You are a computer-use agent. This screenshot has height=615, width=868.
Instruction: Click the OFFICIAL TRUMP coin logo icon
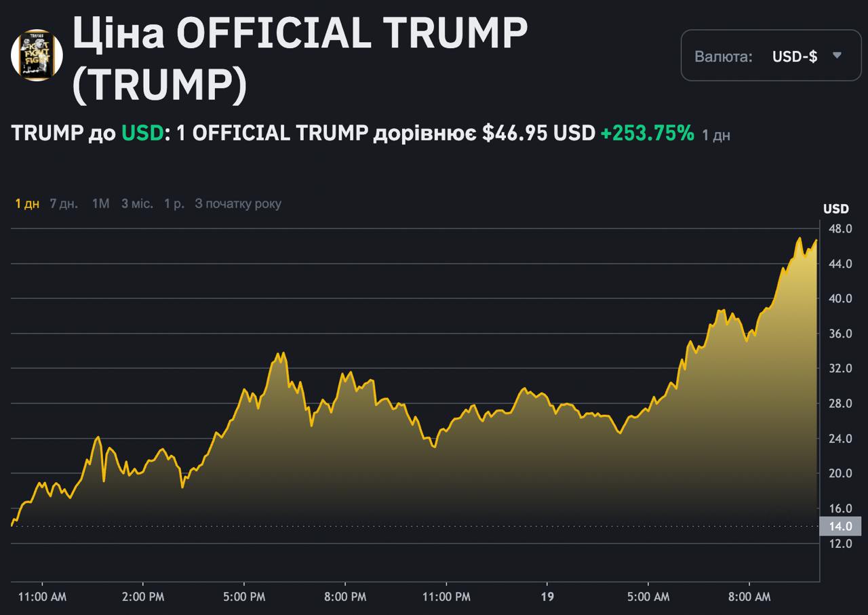point(37,55)
